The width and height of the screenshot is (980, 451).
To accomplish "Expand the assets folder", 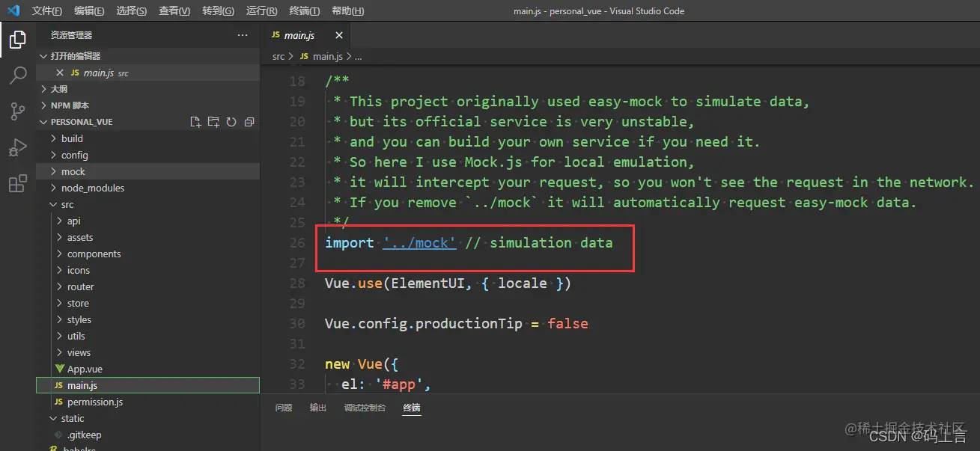I will (x=147, y=237).
